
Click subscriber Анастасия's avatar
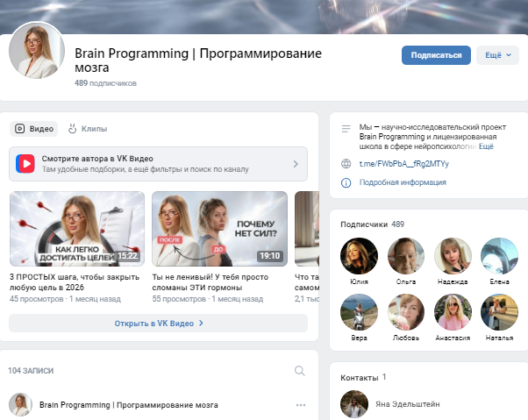pyautogui.click(x=453, y=312)
